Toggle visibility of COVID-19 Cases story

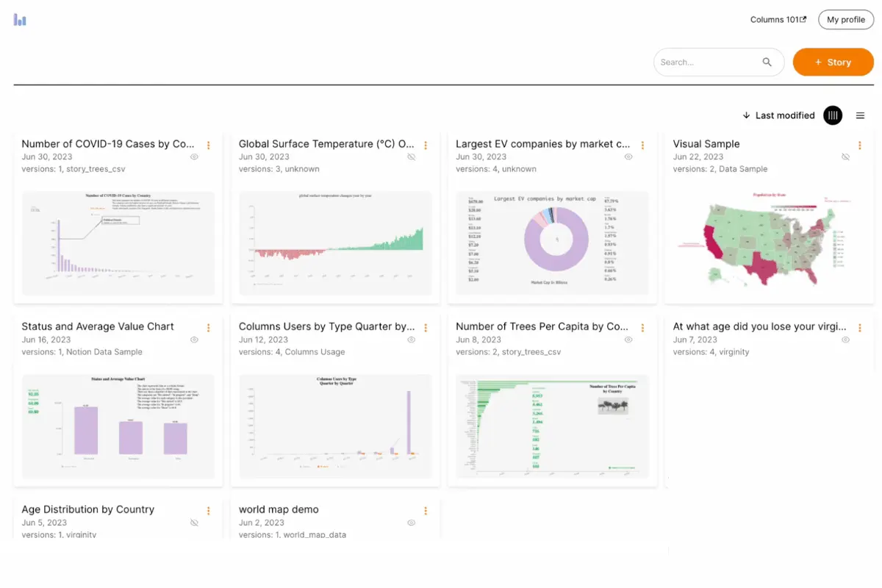(x=194, y=157)
